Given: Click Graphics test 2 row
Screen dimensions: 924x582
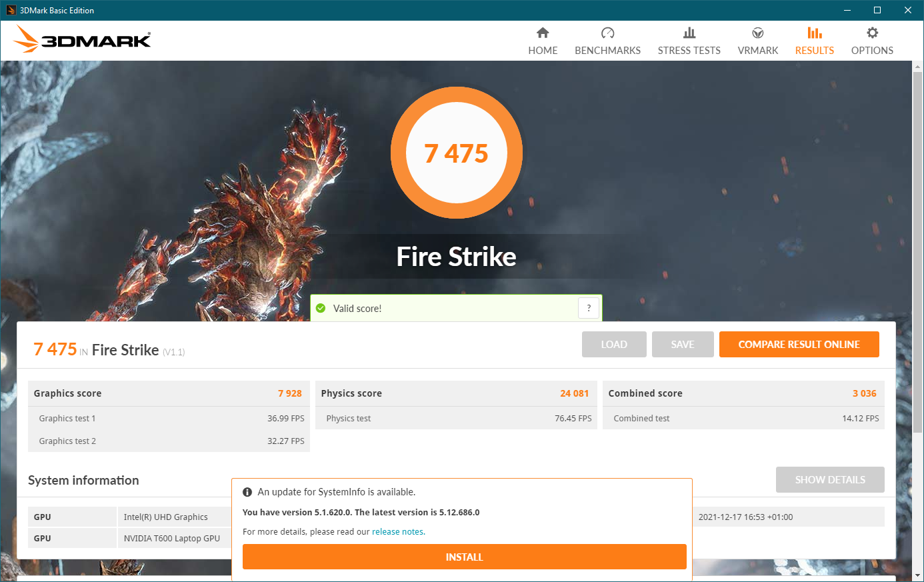Looking at the screenshot, I should [169, 441].
